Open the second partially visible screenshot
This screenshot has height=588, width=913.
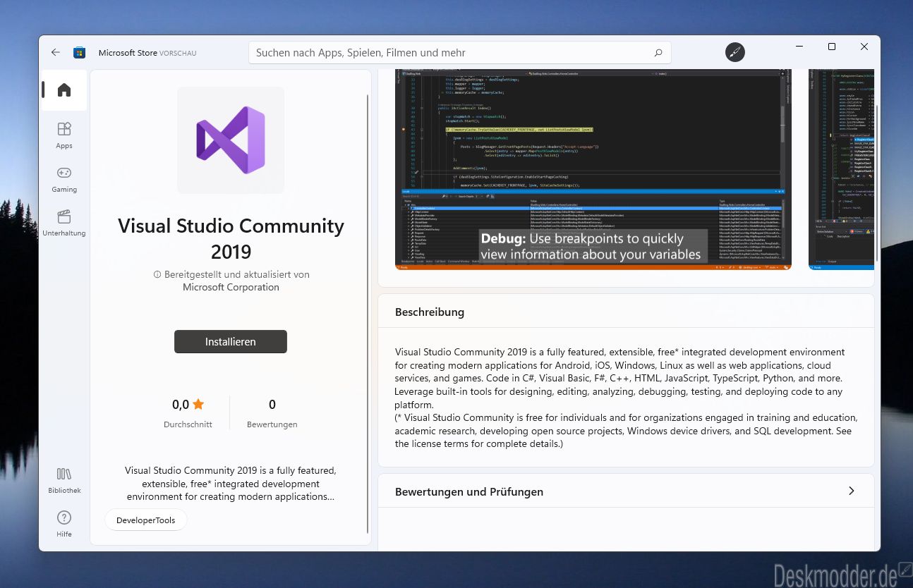tap(841, 169)
